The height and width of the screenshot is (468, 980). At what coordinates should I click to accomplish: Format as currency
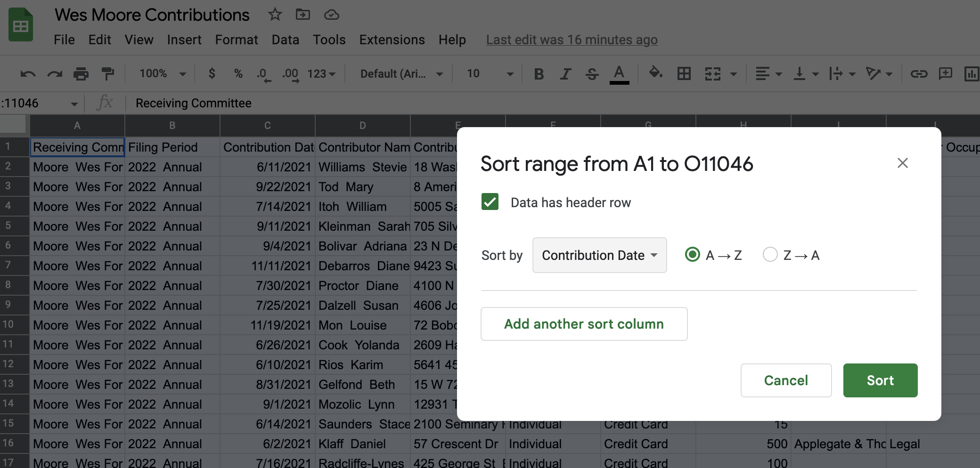pyautogui.click(x=212, y=73)
